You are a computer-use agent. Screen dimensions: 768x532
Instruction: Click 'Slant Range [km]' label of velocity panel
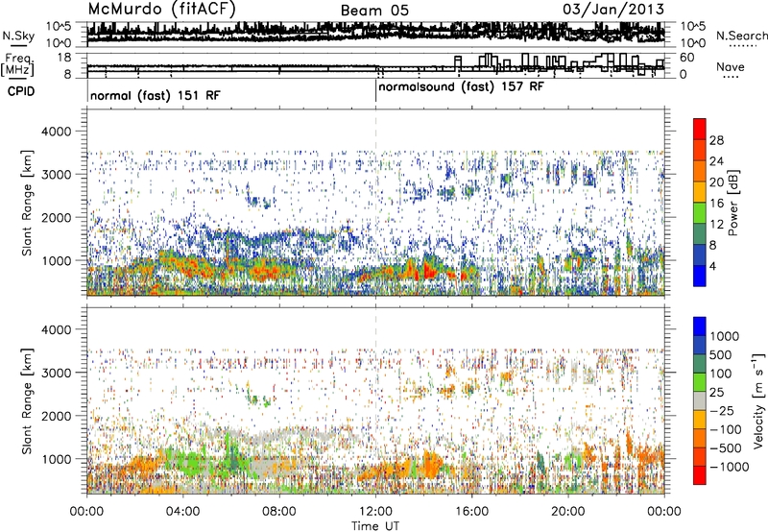[x=28, y=401]
